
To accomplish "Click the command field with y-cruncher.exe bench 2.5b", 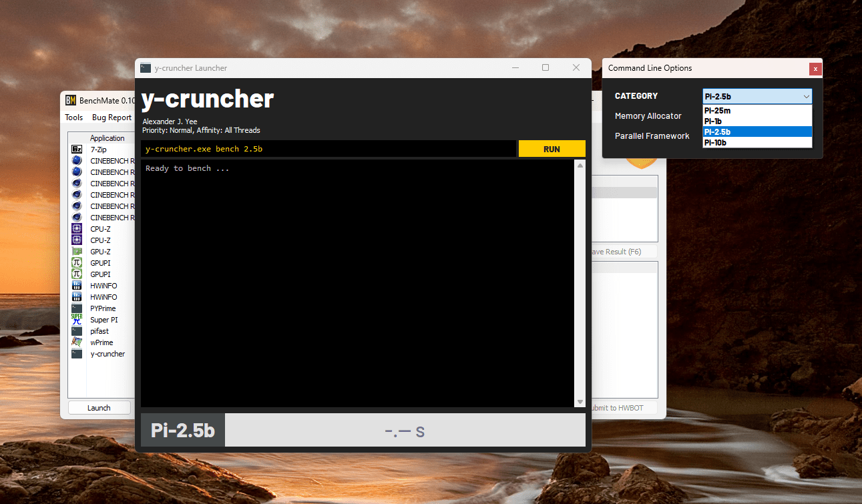I will pos(328,149).
